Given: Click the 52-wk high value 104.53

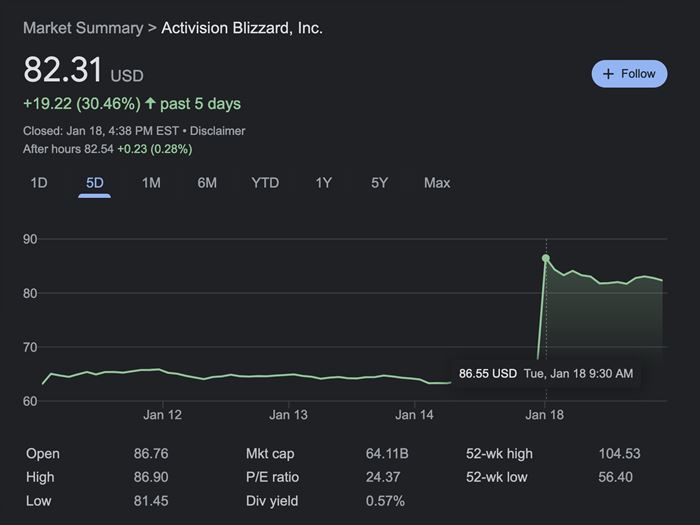Looking at the screenshot, I should [619, 454].
